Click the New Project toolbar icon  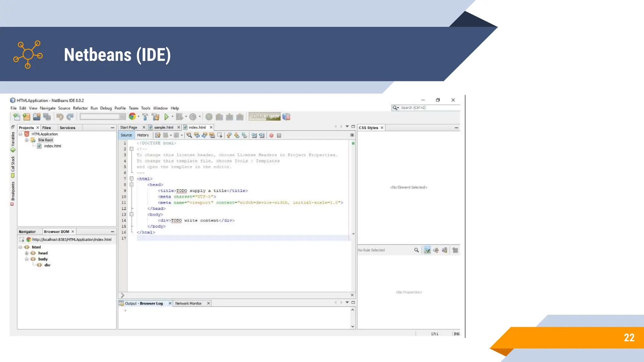click(x=27, y=117)
